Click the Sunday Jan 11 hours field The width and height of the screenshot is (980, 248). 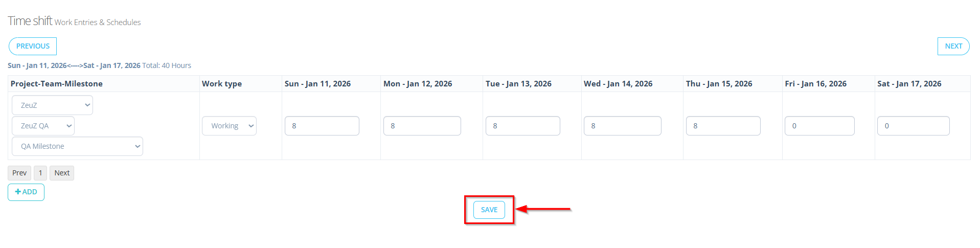point(322,126)
